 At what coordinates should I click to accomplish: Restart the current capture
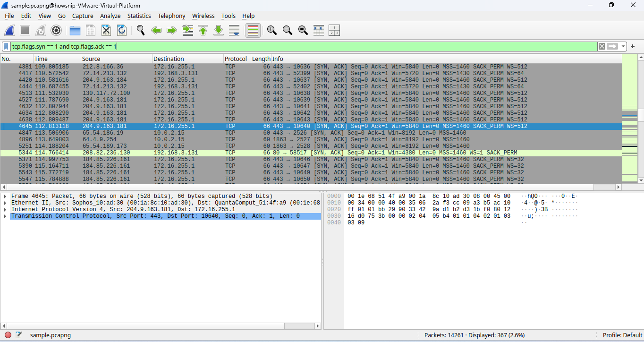[x=41, y=30]
